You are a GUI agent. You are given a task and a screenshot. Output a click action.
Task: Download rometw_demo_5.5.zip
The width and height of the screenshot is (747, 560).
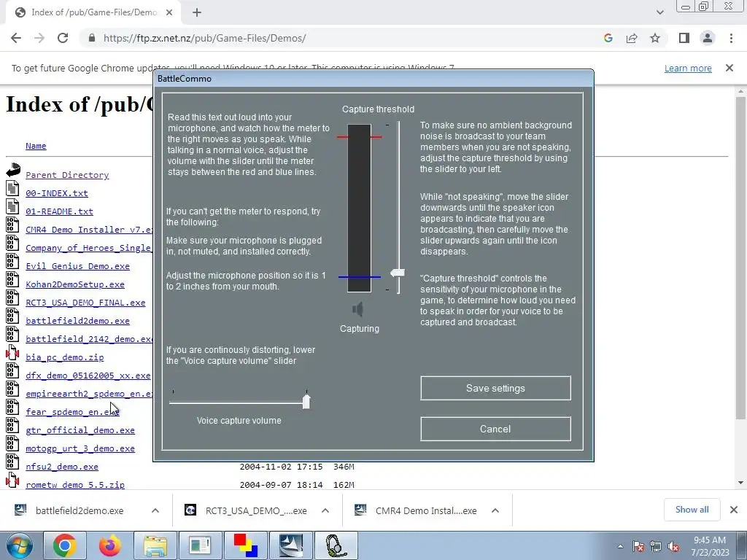75,485
